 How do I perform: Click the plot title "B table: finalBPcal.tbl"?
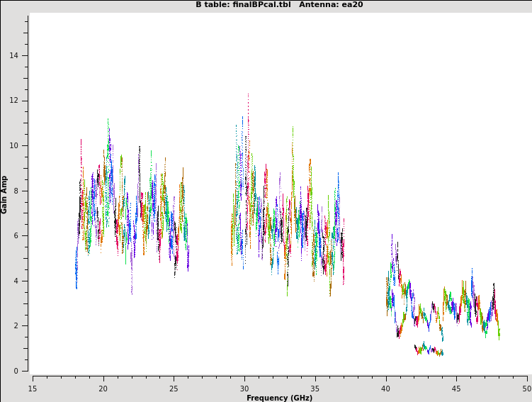pyautogui.click(x=243, y=5)
